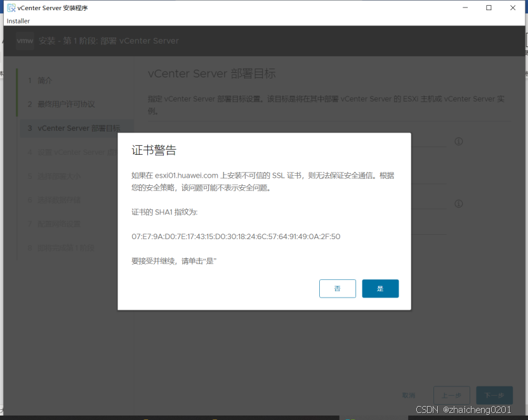
Task: Click the vCenter Server 部署目标 page heading
Action: tap(212, 74)
